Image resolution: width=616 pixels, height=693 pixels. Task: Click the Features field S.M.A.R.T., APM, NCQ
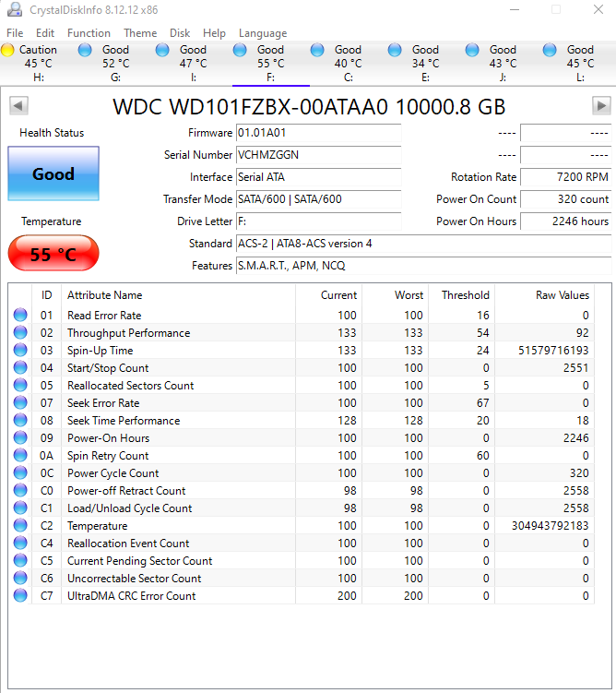click(423, 266)
